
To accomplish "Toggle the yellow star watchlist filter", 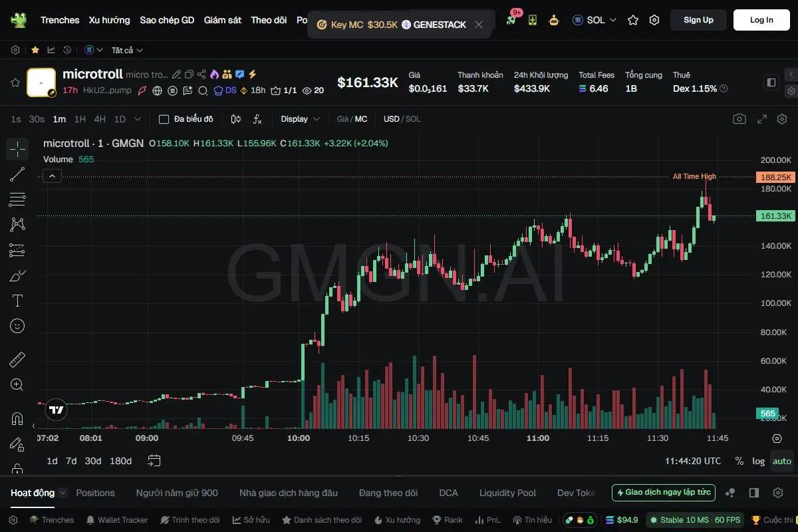I will [x=35, y=50].
